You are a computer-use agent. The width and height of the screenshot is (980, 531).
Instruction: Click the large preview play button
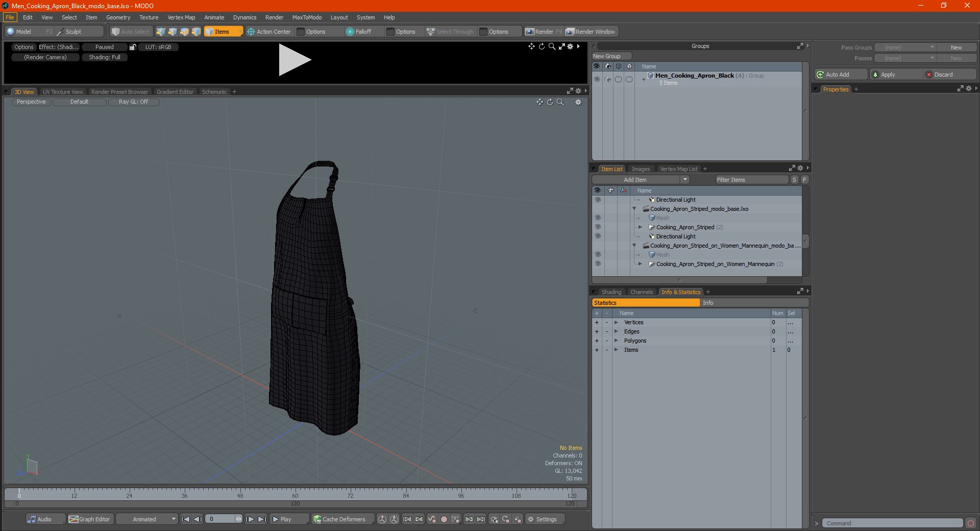click(295, 60)
